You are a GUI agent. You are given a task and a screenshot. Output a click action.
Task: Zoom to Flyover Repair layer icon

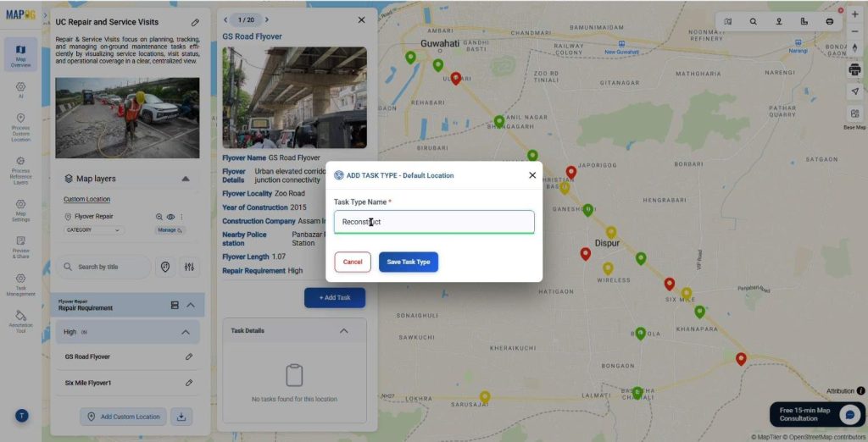pos(159,217)
